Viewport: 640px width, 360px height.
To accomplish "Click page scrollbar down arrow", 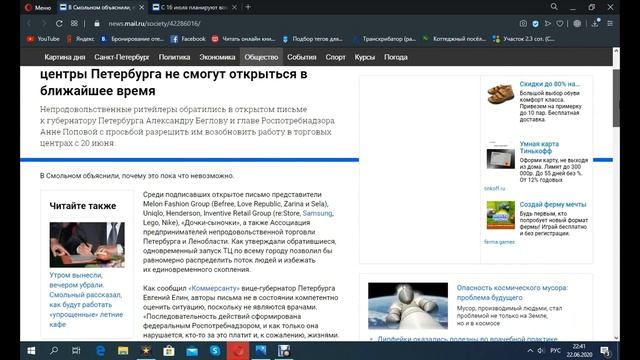I will coord(616,338).
